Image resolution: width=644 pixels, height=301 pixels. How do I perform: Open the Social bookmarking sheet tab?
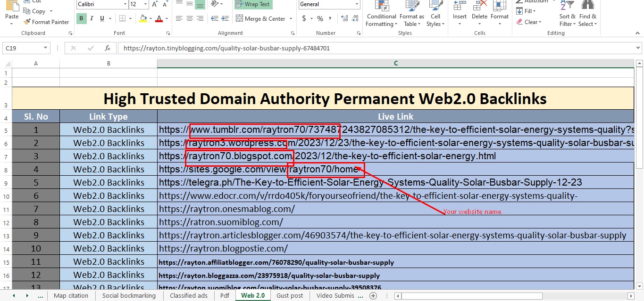(128, 295)
